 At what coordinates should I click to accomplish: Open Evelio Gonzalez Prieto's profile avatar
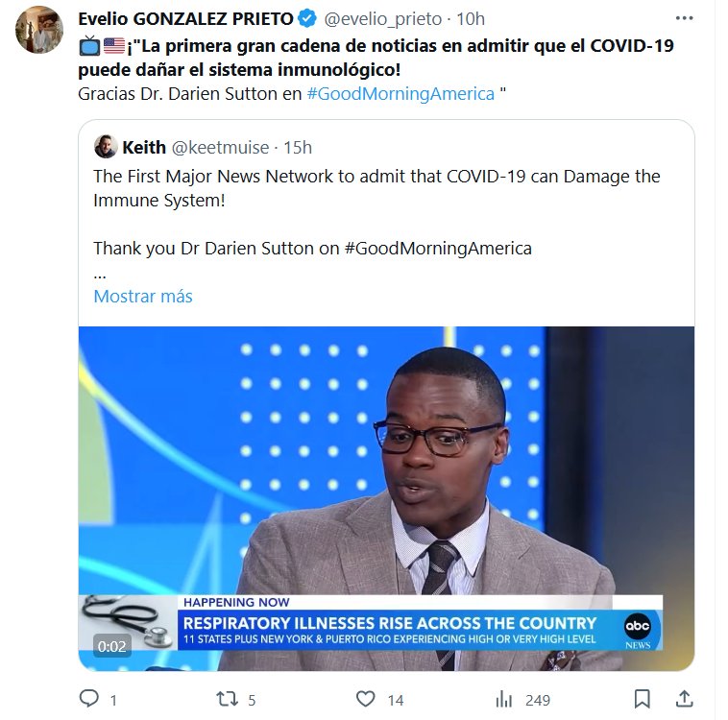(39, 30)
